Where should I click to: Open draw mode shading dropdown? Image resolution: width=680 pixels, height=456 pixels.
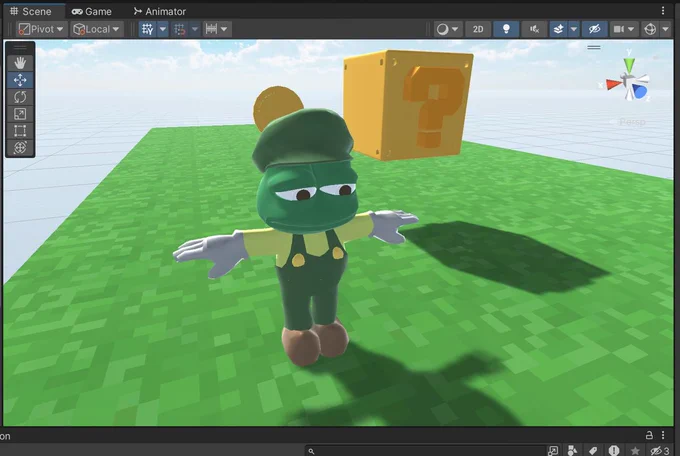(x=447, y=29)
